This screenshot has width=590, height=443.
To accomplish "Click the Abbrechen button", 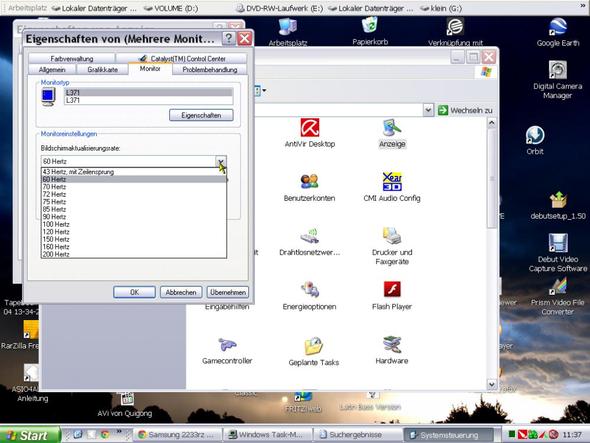I will (x=181, y=292).
